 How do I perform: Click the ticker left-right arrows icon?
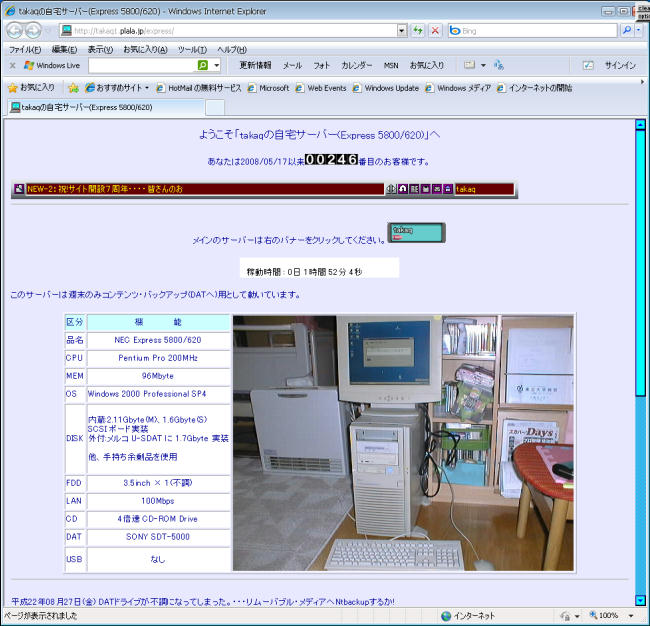[x=391, y=189]
